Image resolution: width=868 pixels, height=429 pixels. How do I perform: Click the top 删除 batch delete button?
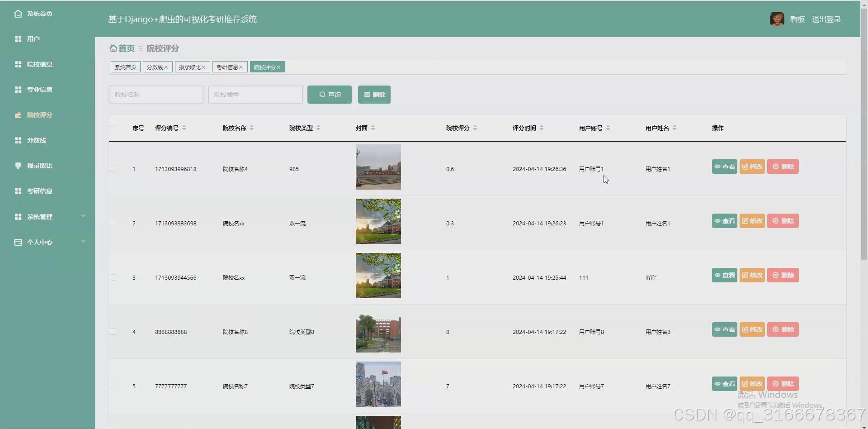click(x=374, y=95)
